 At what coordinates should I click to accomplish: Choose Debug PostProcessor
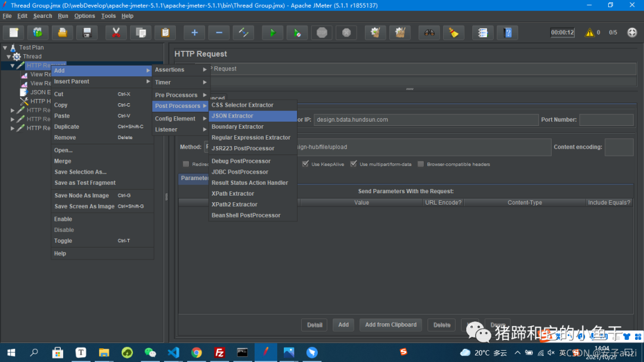253,161
